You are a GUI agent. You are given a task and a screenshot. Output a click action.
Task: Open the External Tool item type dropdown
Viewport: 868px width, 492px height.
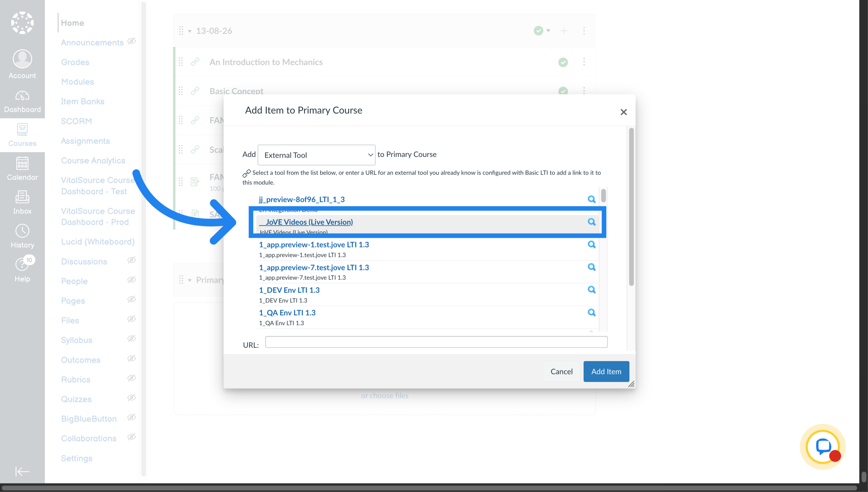coord(316,155)
